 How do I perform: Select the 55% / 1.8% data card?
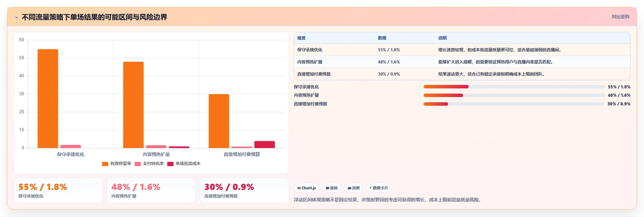click(58, 190)
